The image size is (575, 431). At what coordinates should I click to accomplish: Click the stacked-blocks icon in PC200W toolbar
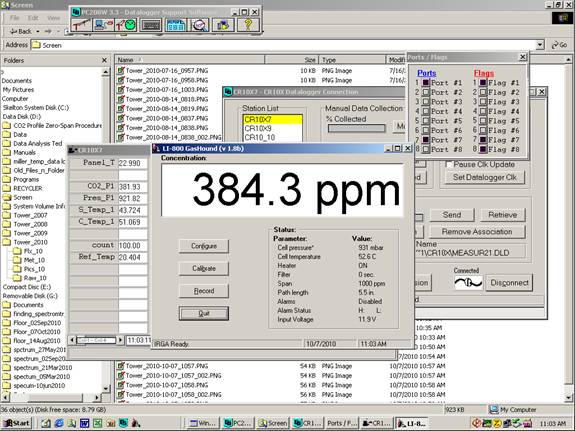point(223,25)
